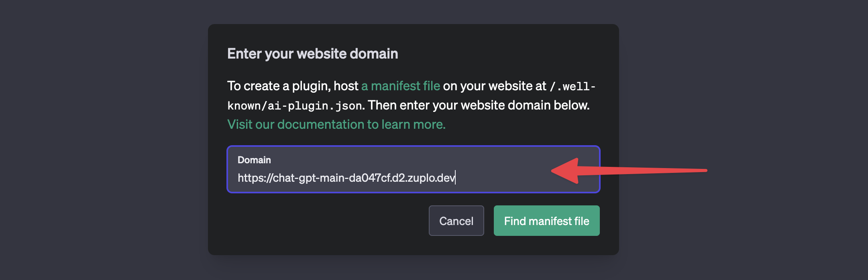The image size is (868, 280).
Task: Click the "Enter your website domain" heading
Action: click(x=312, y=54)
